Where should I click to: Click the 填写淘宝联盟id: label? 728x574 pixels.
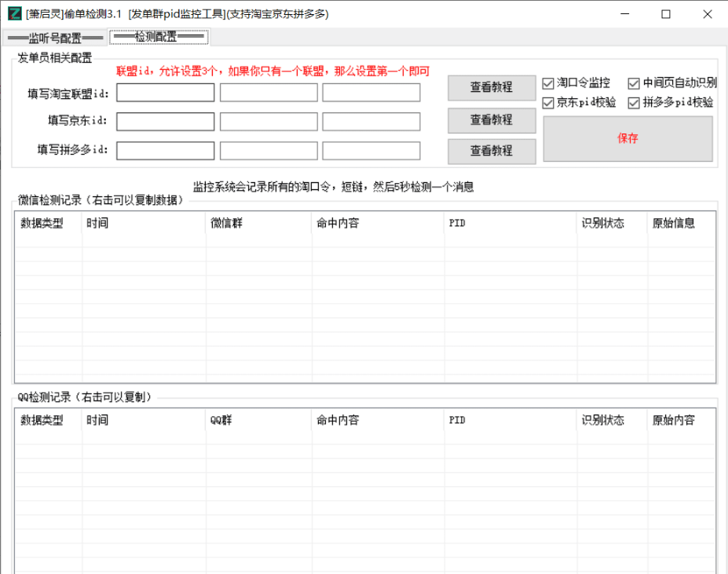[x=68, y=93]
